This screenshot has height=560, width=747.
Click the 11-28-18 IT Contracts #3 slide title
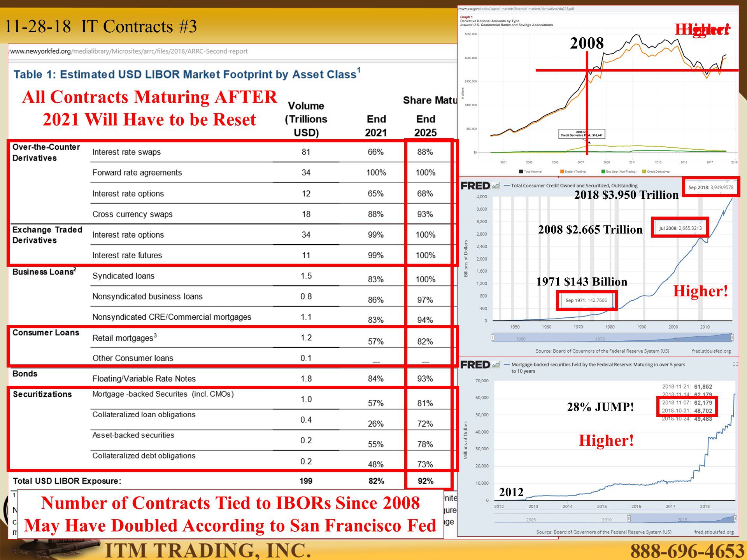coord(101,26)
